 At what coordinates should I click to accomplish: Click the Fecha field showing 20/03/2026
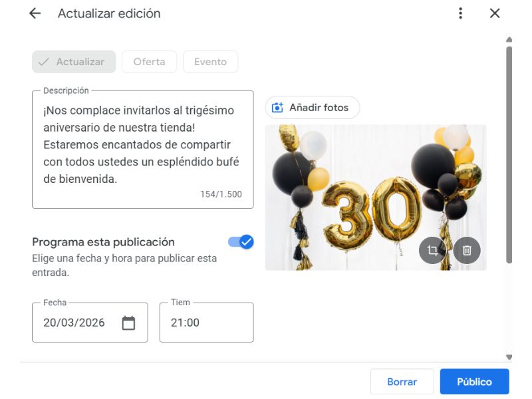click(x=90, y=323)
